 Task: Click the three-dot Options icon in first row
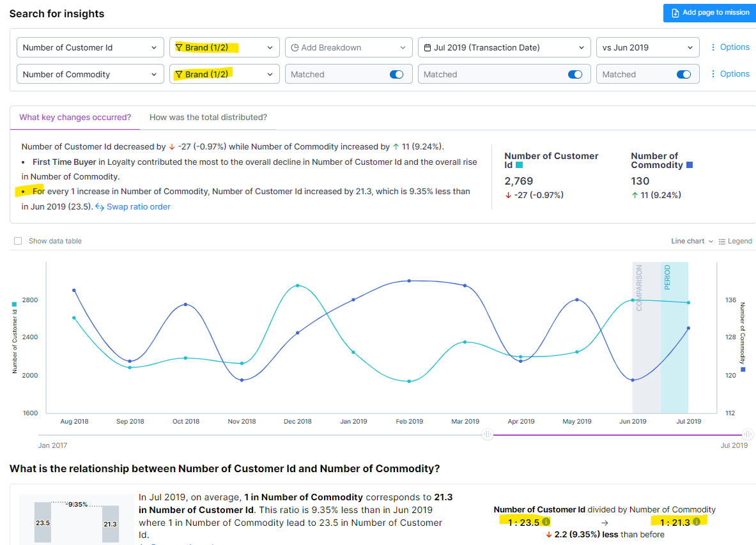tap(713, 47)
